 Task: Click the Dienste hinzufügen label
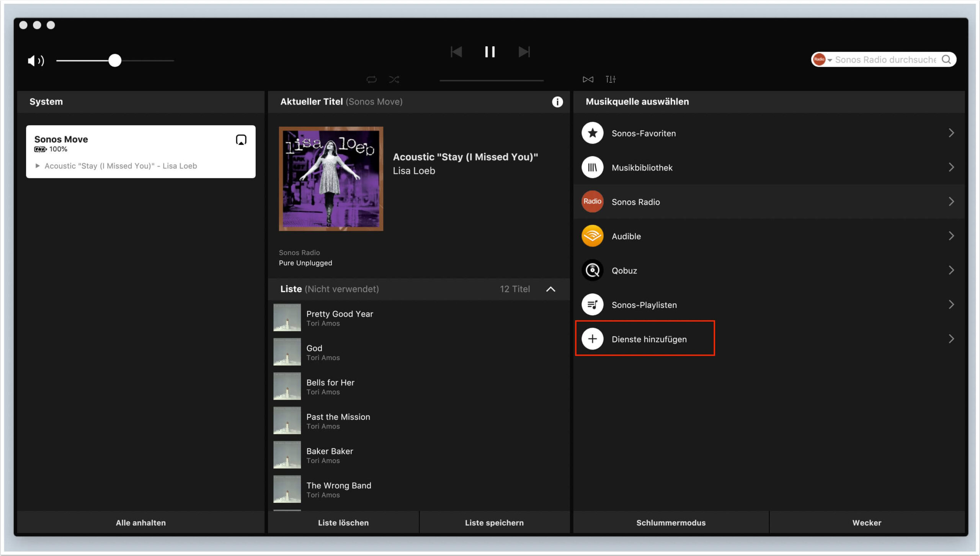click(x=649, y=339)
